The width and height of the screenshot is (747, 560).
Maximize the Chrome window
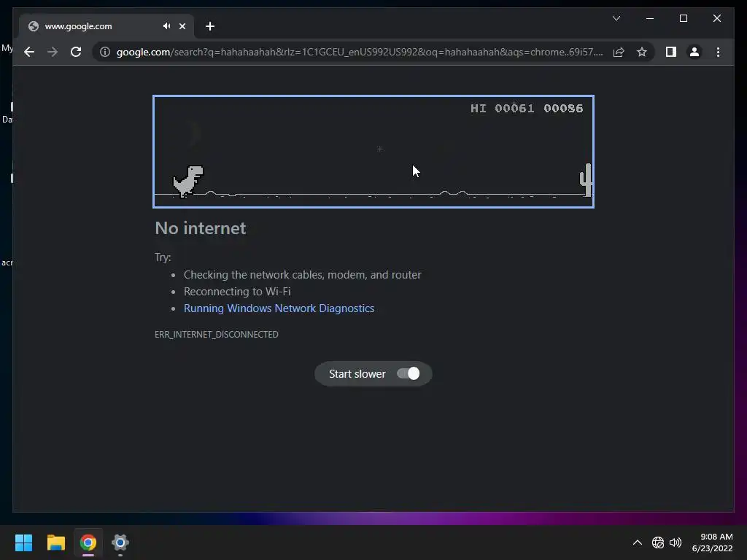tap(683, 18)
